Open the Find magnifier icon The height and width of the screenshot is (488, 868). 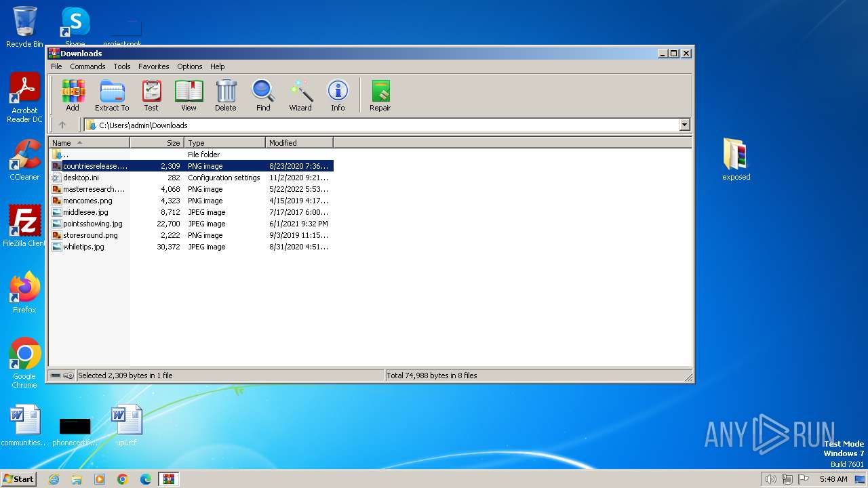(263, 95)
